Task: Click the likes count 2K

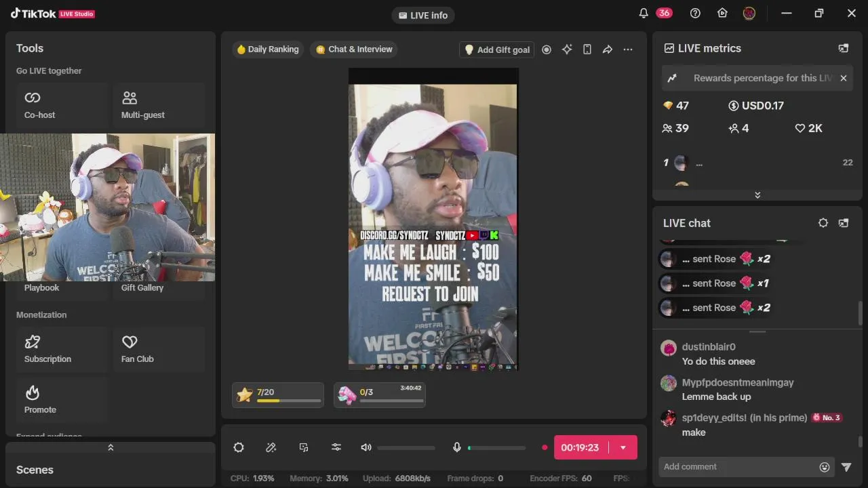Action: pyautogui.click(x=809, y=128)
